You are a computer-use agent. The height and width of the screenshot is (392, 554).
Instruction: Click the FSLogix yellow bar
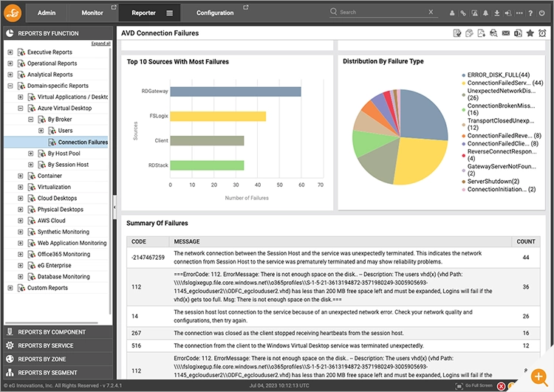(218, 116)
